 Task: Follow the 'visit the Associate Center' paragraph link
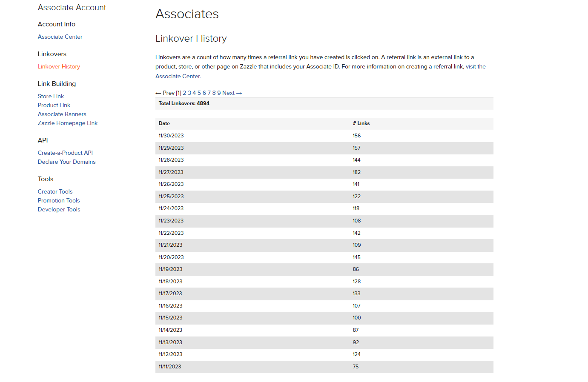click(x=476, y=67)
